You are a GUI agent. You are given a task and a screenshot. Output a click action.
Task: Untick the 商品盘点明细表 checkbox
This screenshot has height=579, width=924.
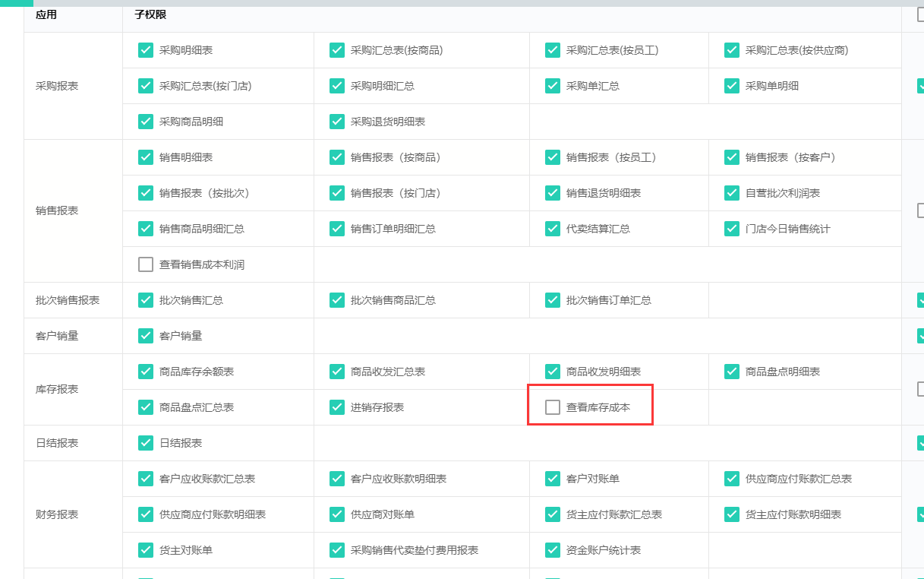[732, 372]
